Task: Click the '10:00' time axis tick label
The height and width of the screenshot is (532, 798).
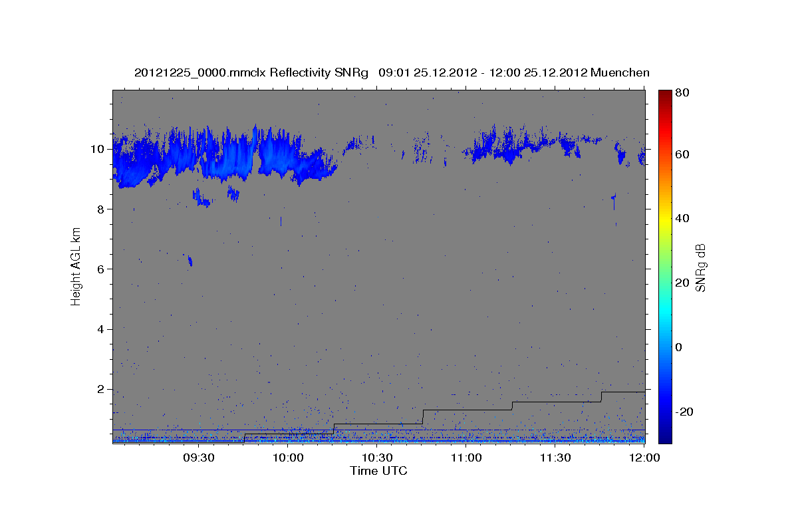Action: 288,458
